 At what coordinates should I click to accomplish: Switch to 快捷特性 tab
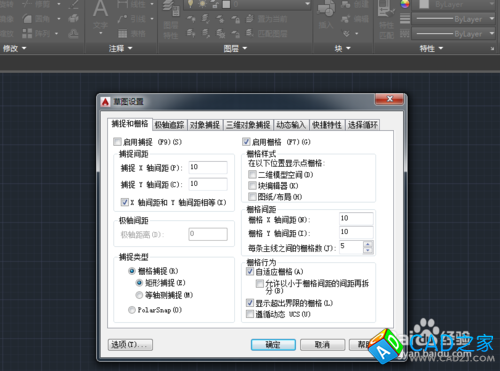pyautogui.click(x=327, y=125)
